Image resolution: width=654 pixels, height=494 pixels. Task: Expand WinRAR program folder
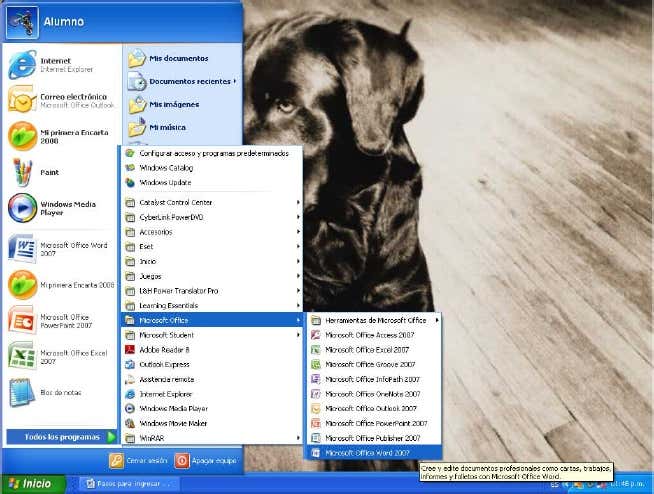point(211,438)
